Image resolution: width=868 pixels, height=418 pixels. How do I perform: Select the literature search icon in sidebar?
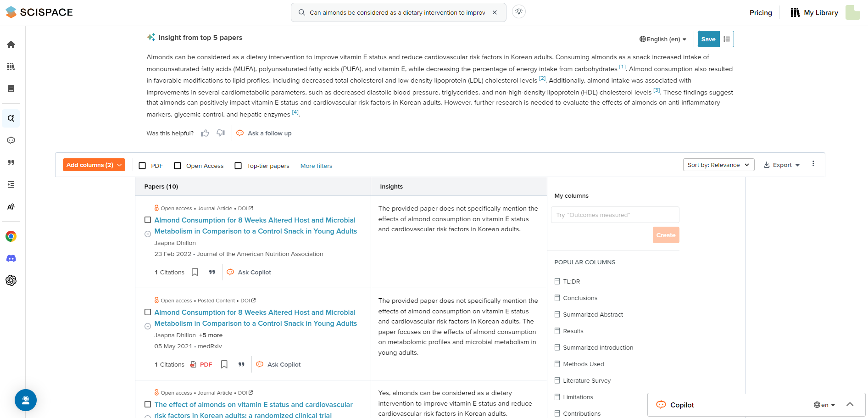point(11,118)
